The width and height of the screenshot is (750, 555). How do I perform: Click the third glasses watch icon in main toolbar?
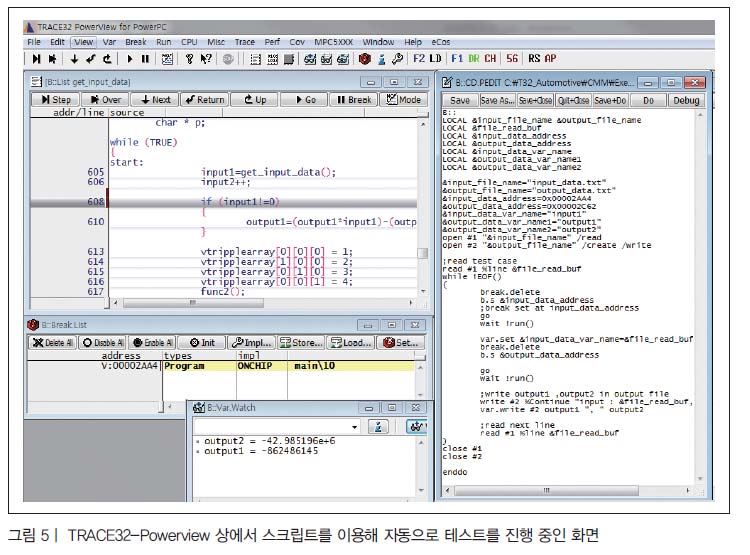[343, 59]
